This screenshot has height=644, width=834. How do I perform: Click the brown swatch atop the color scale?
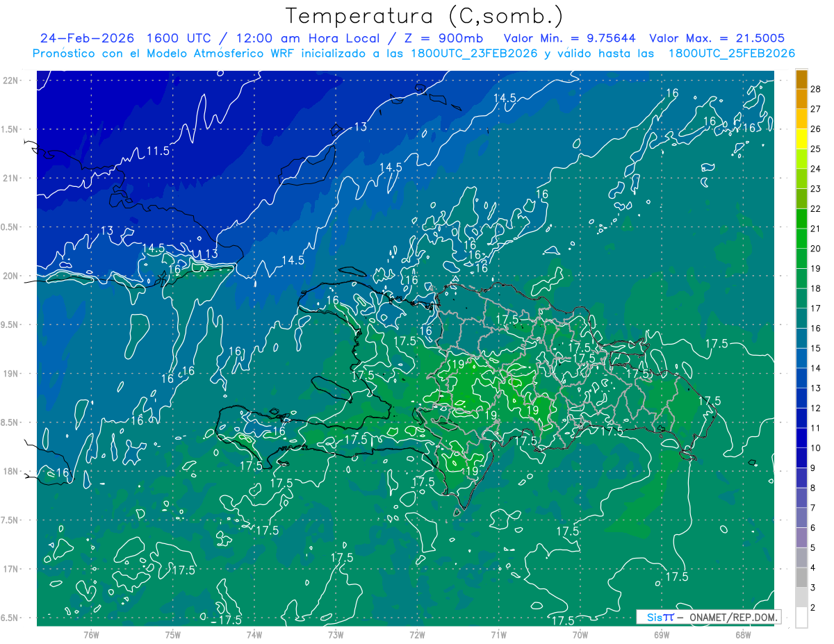point(801,80)
